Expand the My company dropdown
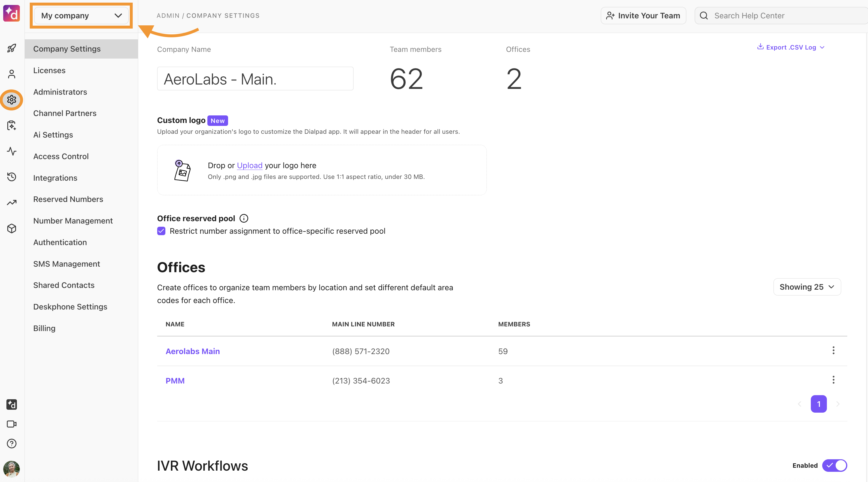The image size is (868, 482). click(81, 15)
